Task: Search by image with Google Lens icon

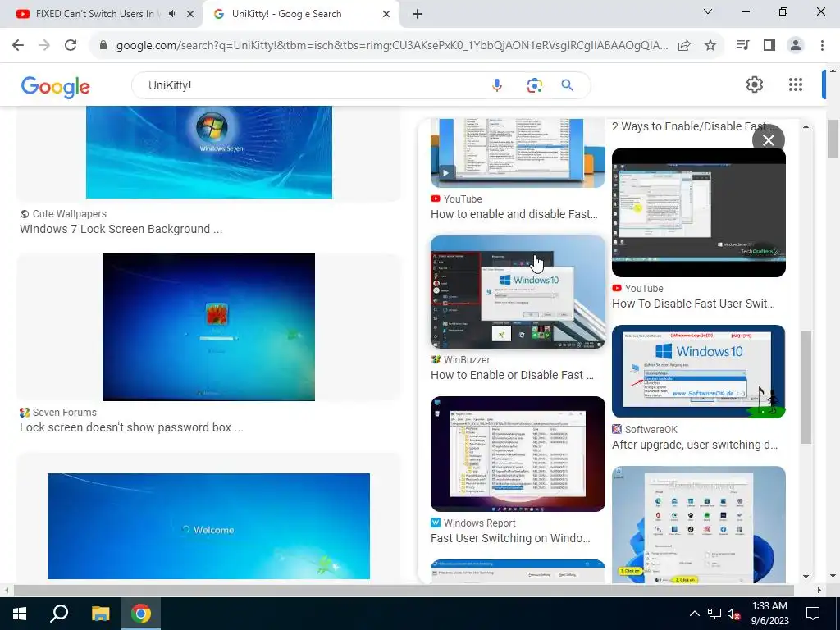Action: [x=534, y=85]
